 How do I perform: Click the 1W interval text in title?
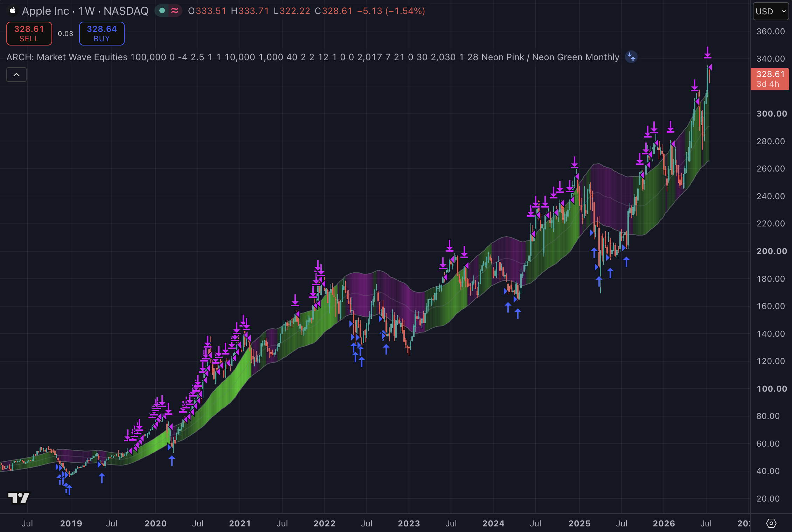click(x=86, y=11)
